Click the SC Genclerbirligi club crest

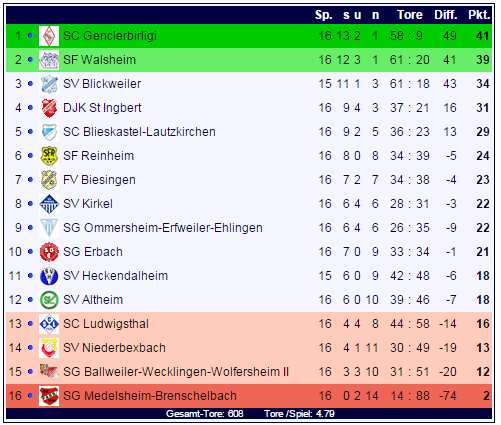pos(49,36)
